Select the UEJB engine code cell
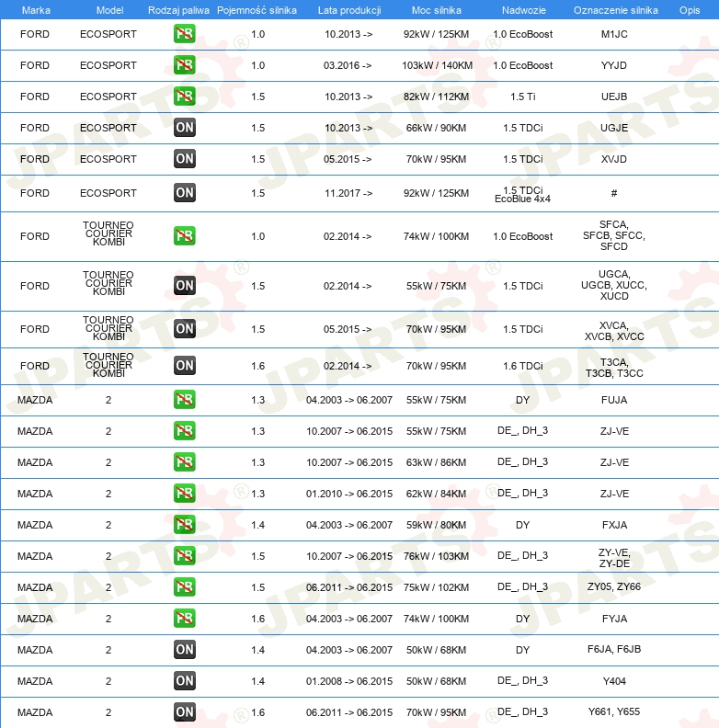This screenshot has width=719, height=728. pyautogui.click(x=614, y=97)
